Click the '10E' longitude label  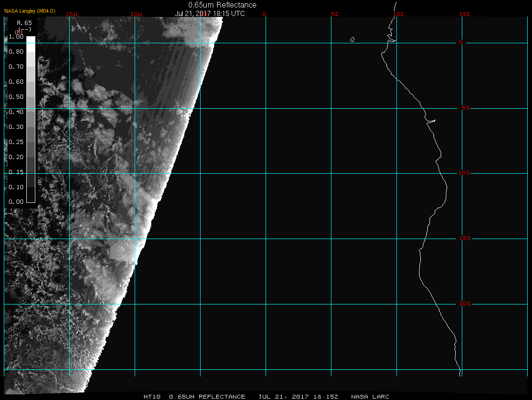coord(399,14)
